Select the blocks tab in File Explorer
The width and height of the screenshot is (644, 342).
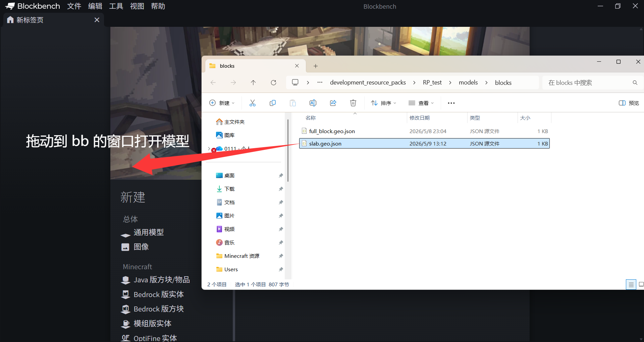(x=255, y=66)
